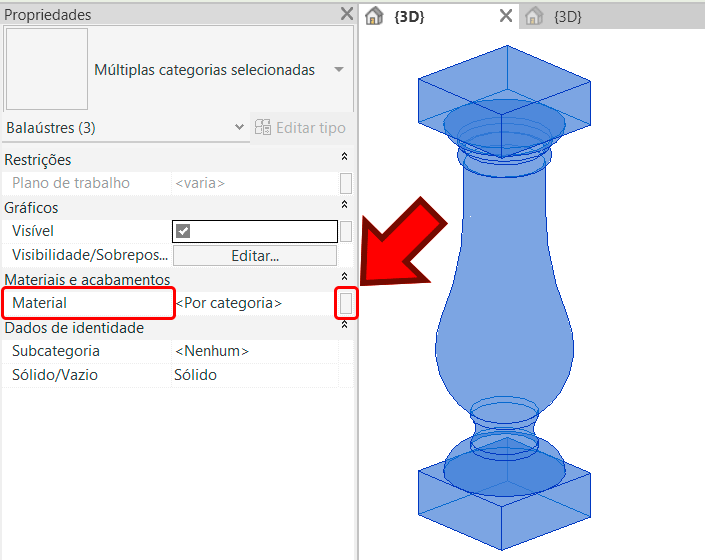
Task: Click the type preview thumbnail
Action: pos(47,69)
